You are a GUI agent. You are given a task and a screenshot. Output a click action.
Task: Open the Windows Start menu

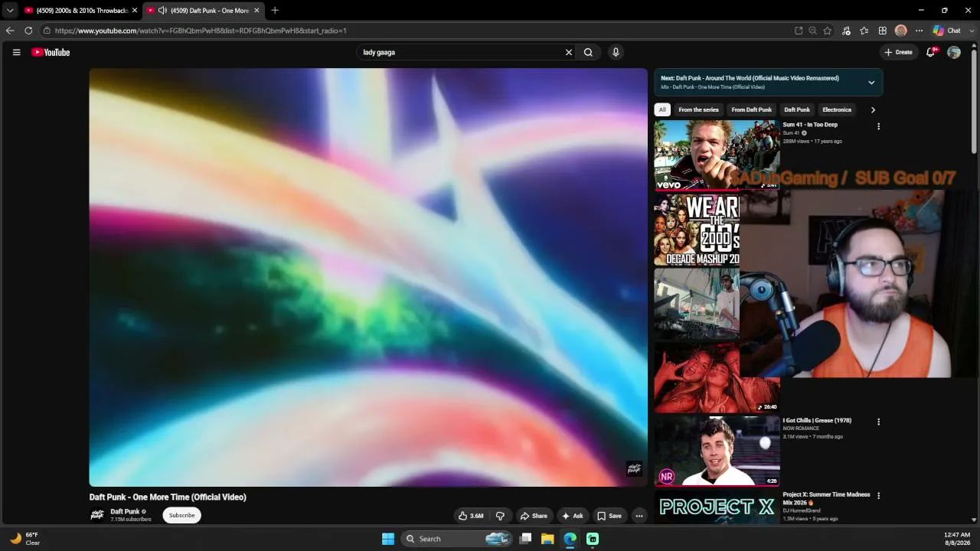pyautogui.click(x=388, y=539)
